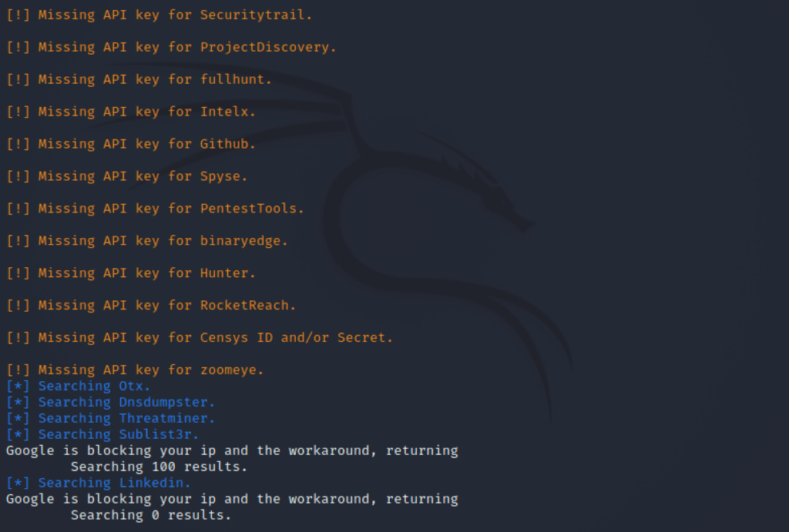This screenshot has width=789, height=532.
Task: Click the Searching Sublist3r line
Action: (102, 434)
